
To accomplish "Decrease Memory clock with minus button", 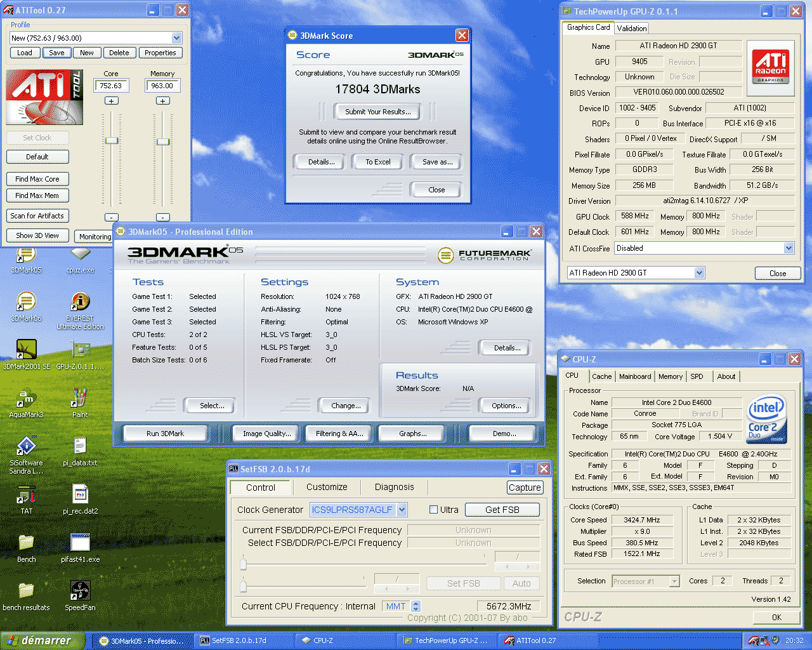I will [163, 217].
